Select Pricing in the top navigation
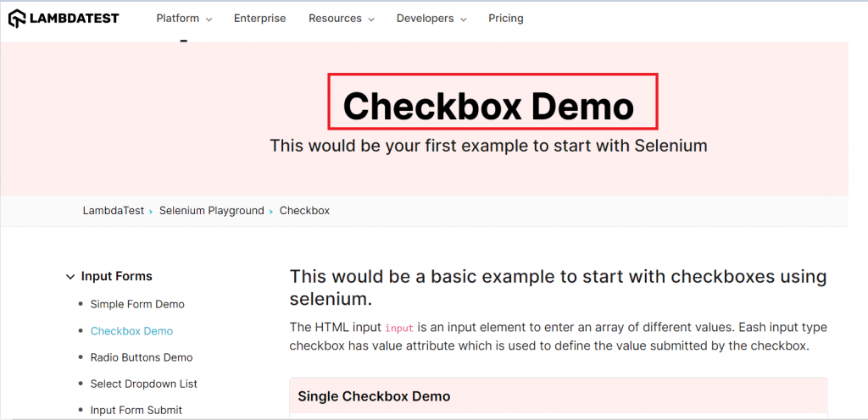The width and height of the screenshot is (868, 420). tap(505, 19)
